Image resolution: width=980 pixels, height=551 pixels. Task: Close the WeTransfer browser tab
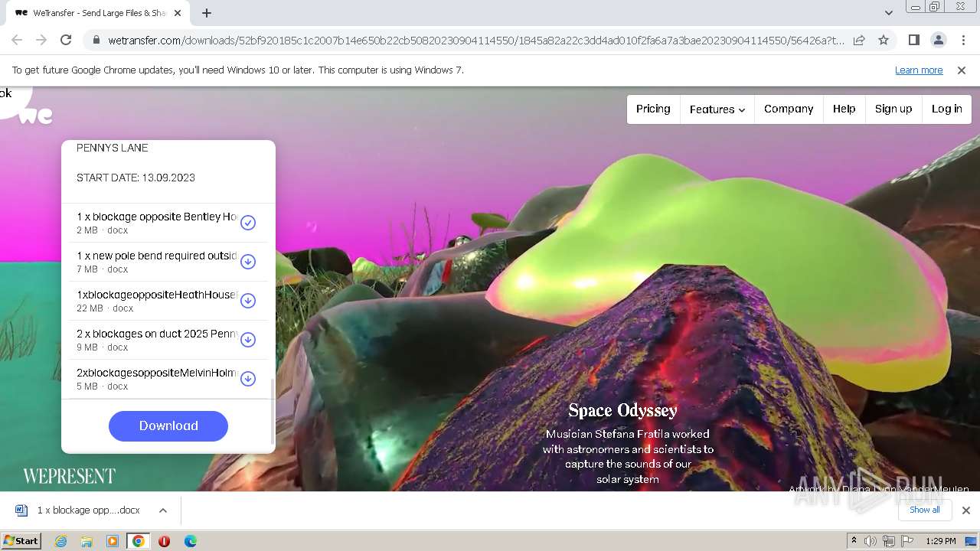(x=178, y=13)
